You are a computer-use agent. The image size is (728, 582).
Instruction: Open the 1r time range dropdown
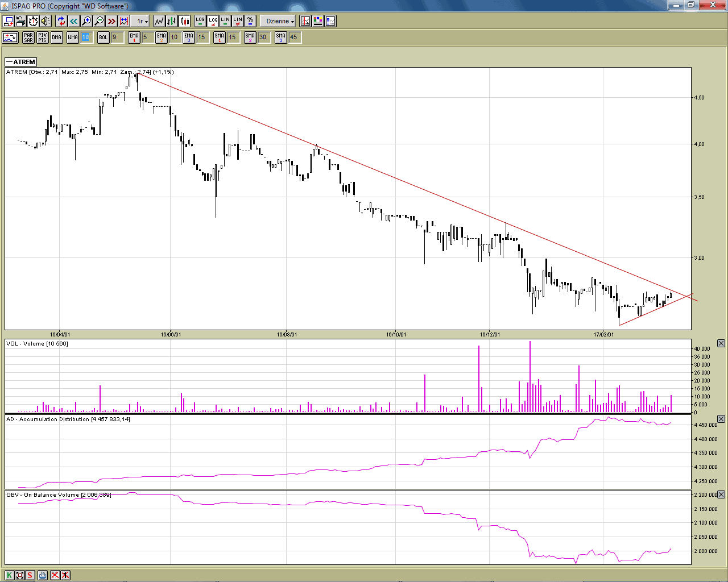142,21
